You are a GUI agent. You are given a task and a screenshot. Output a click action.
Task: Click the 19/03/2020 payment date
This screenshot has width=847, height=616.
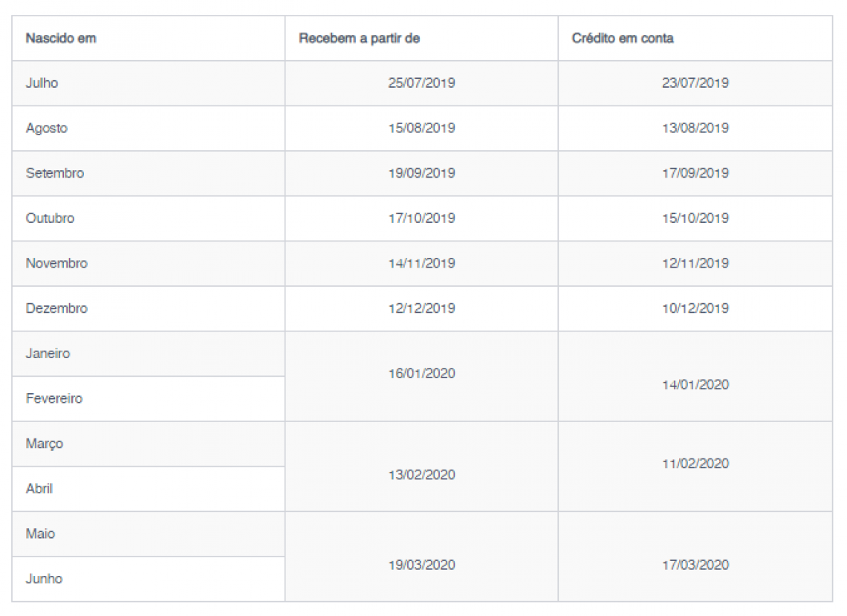point(421,565)
